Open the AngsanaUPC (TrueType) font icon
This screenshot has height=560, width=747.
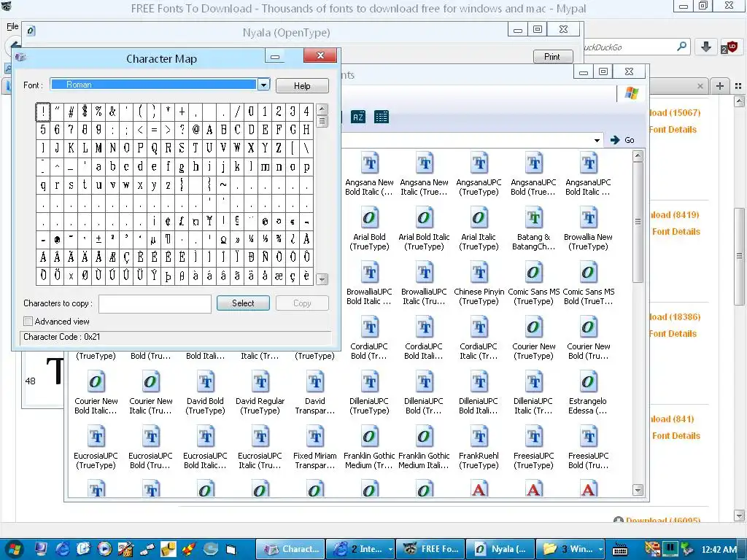(479, 163)
